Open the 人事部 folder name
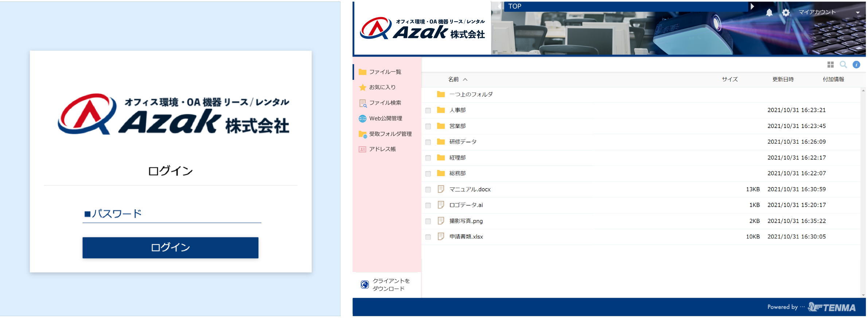This screenshot has width=868, height=318. [458, 110]
